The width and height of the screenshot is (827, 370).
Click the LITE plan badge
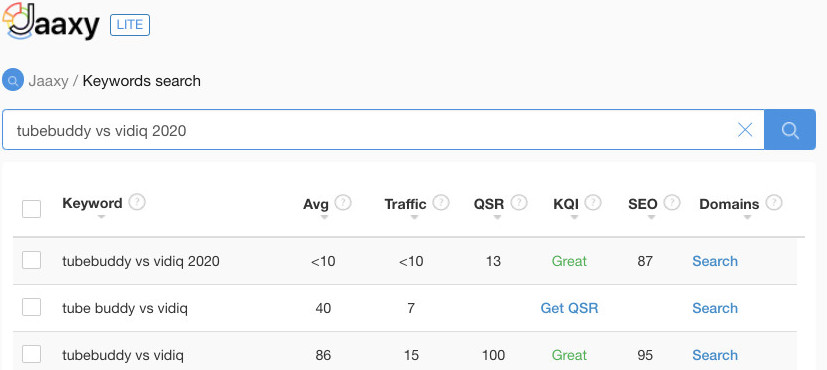pyautogui.click(x=130, y=25)
